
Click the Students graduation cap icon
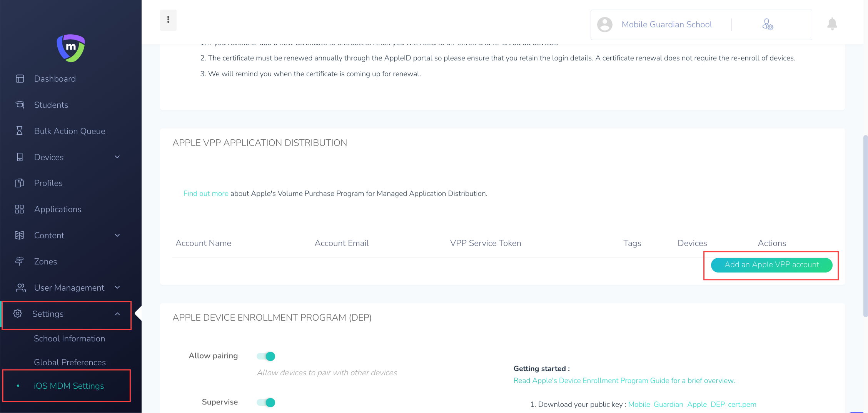(20, 105)
